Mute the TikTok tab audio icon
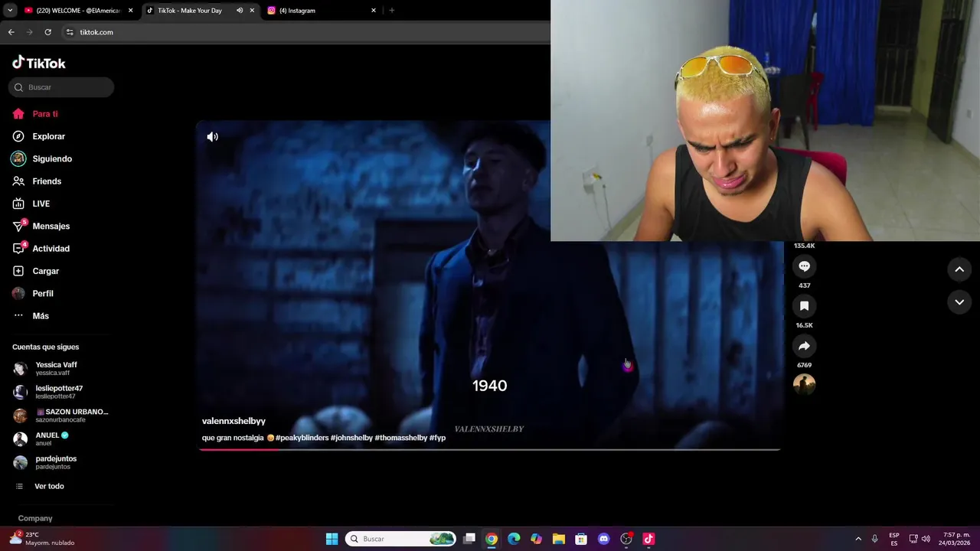Screen dimensions: 980x551 (x=240, y=11)
